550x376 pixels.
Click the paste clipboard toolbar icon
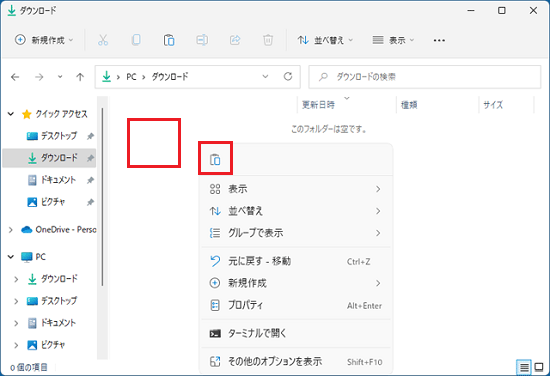point(169,40)
